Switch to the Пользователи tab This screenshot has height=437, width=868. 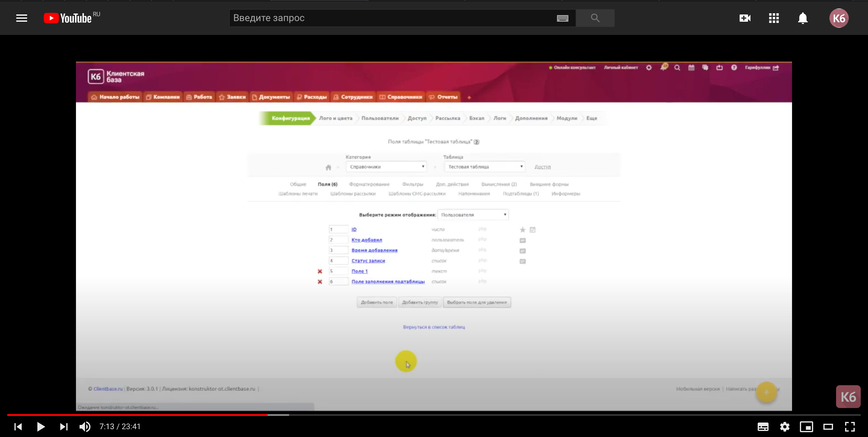click(x=380, y=118)
